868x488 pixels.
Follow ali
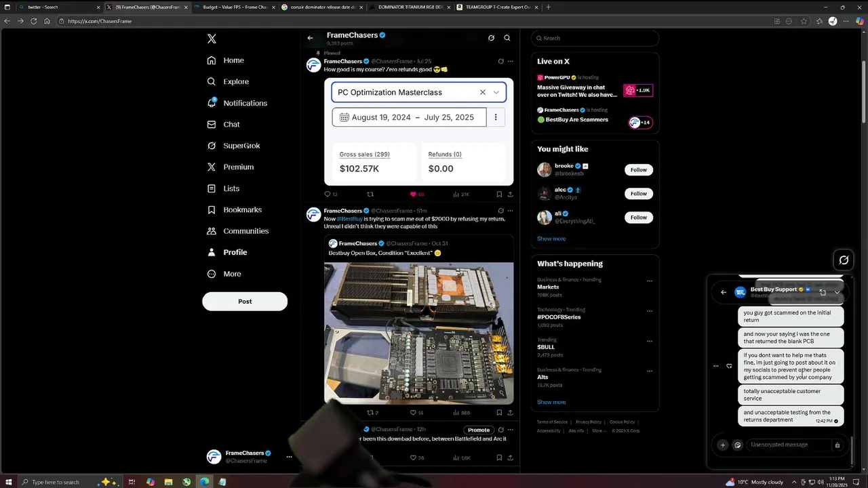(639, 217)
